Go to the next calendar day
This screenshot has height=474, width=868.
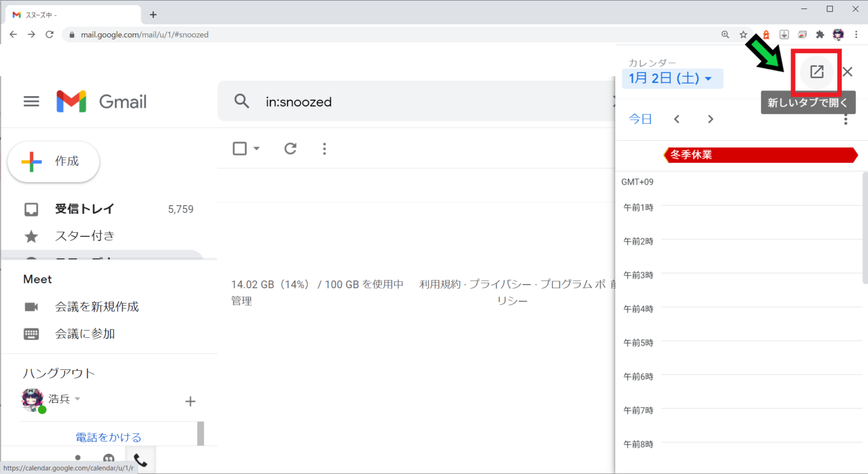point(710,119)
